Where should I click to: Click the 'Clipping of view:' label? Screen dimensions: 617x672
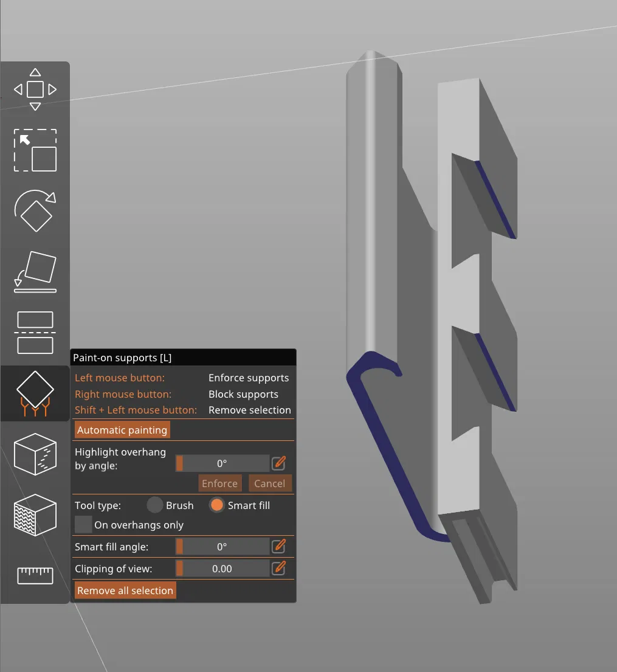[x=114, y=569]
